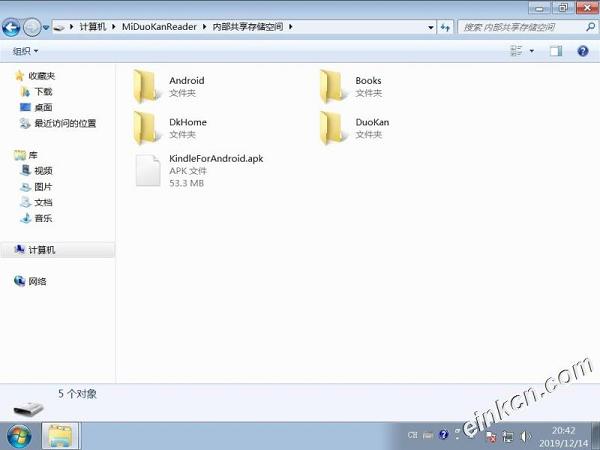Click the 图片 library icon

point(25,187)
